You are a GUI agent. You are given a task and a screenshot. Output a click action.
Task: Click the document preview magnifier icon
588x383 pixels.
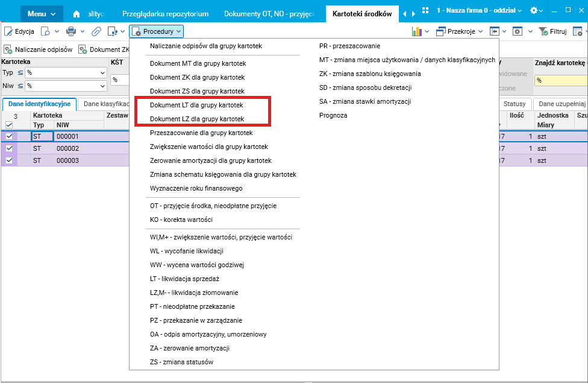click(45, 31)
